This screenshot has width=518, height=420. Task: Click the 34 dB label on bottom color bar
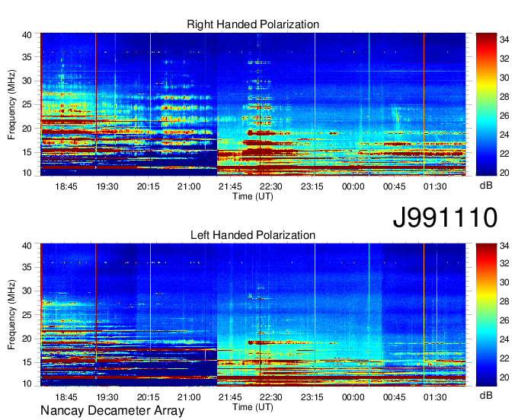(504, 246)
